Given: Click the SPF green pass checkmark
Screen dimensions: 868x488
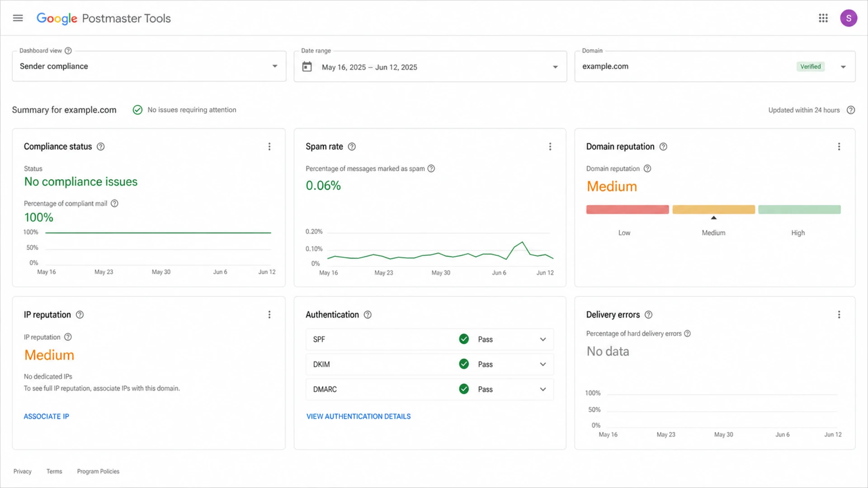Looking at the screenshot, I should tap(464, 339).
